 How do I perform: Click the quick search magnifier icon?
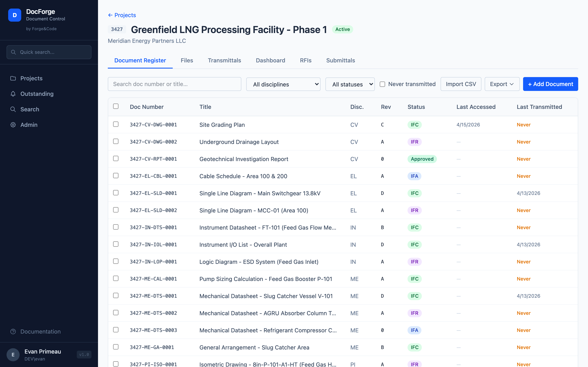click(x=14, y=52)
